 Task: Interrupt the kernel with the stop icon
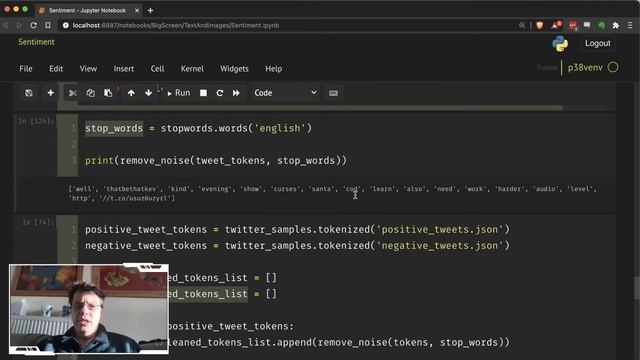pyautogui.click(x=203, y=93)
